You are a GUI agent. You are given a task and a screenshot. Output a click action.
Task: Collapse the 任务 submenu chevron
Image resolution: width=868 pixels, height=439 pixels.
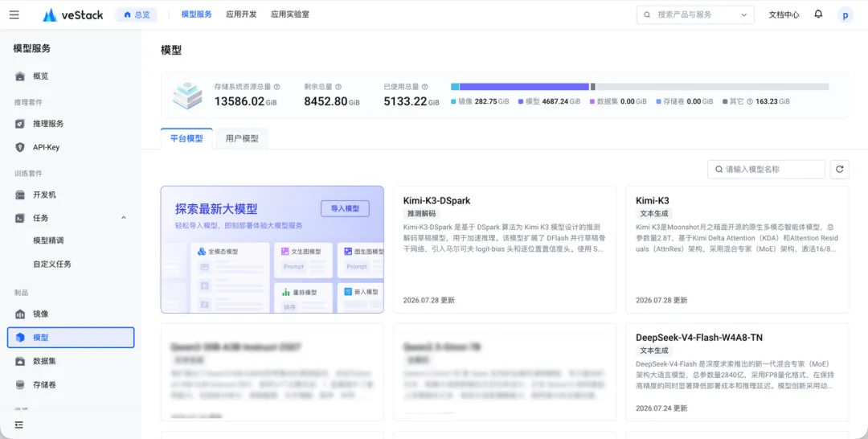click(x=124, y=218)
